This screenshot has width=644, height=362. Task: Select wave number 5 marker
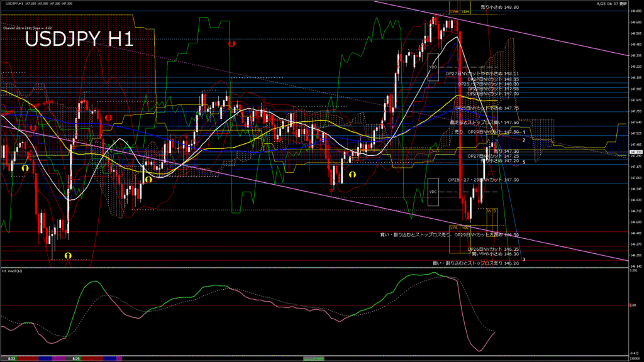coord(524,162)
